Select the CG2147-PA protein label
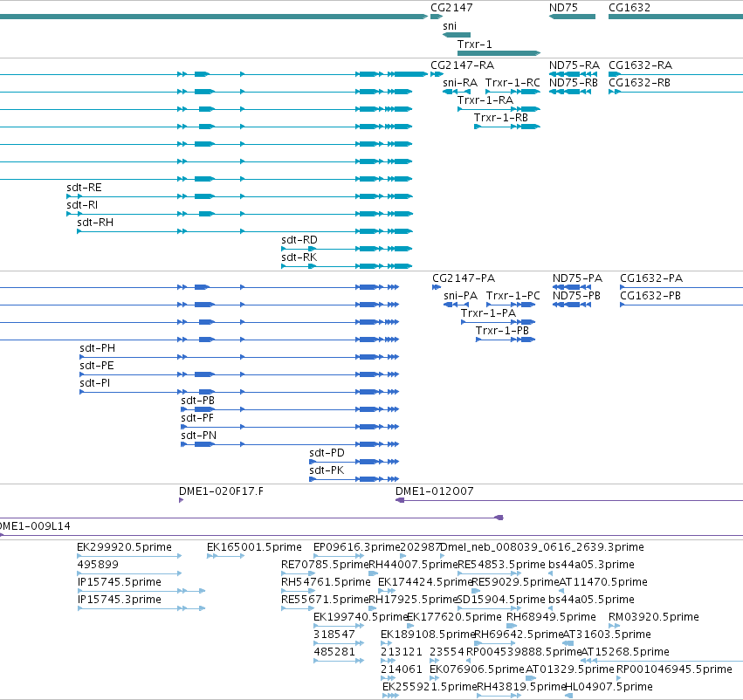Viewport: 743px width, 700px height. point(464,278)
